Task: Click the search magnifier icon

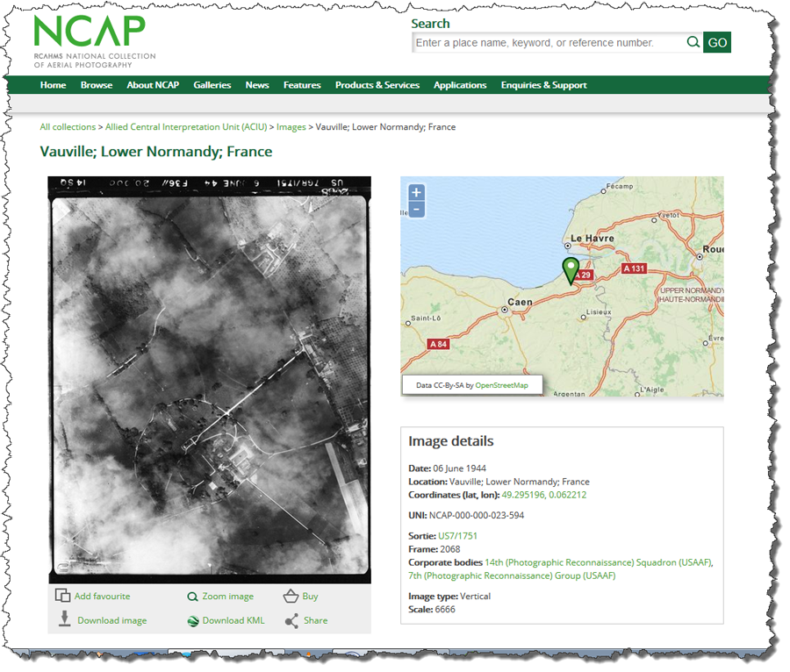Action: point(693,42)
